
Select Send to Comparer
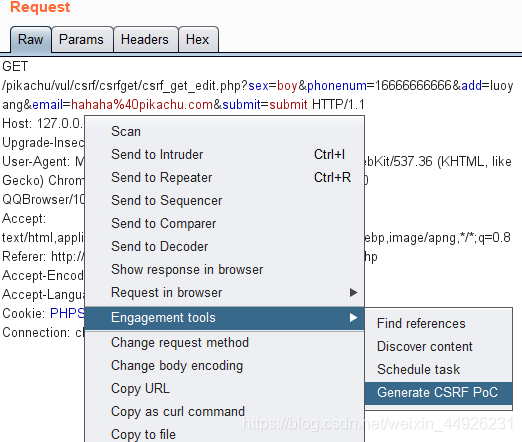[x=224, y=223]
